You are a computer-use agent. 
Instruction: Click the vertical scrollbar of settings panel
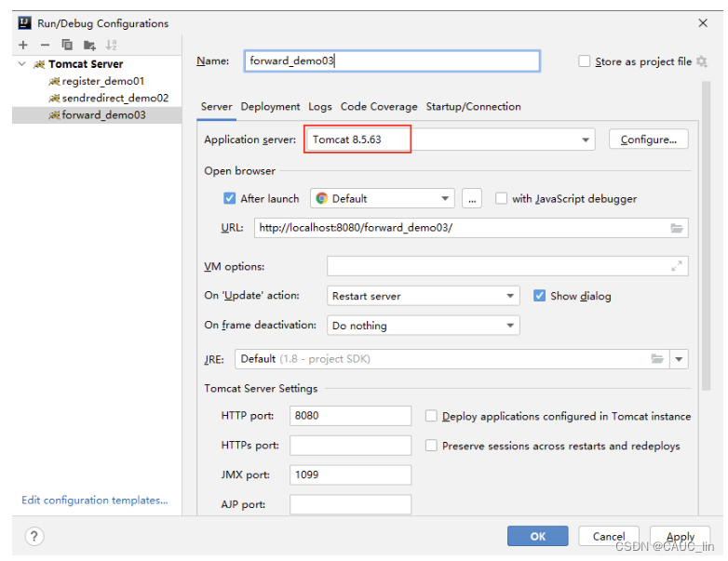[x=707, y=236]
